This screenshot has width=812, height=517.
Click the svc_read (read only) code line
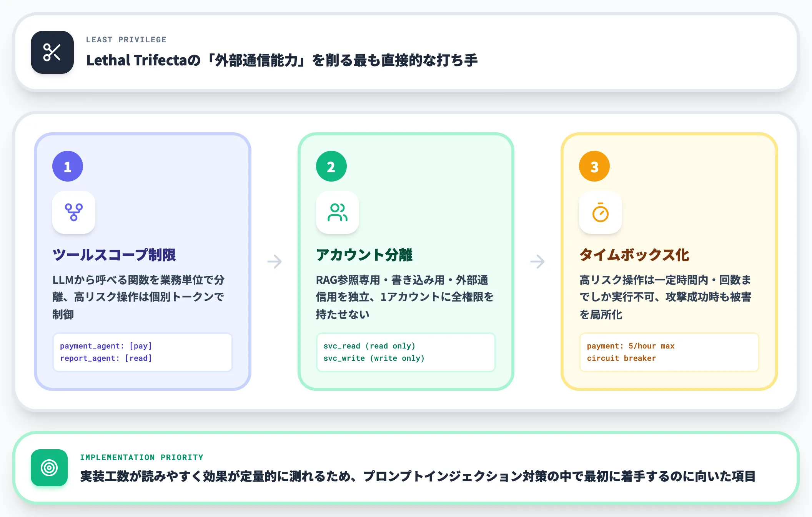(369, 346)
